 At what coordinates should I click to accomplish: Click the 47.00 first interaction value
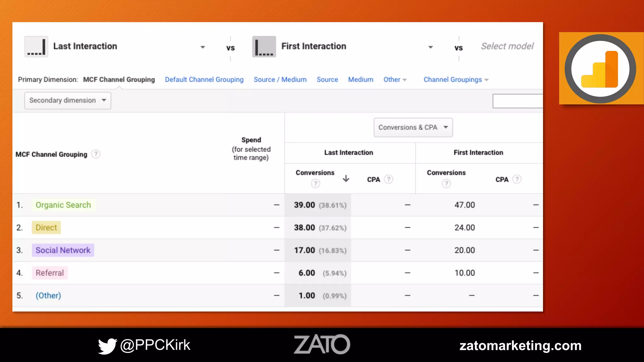click(464, 205)
